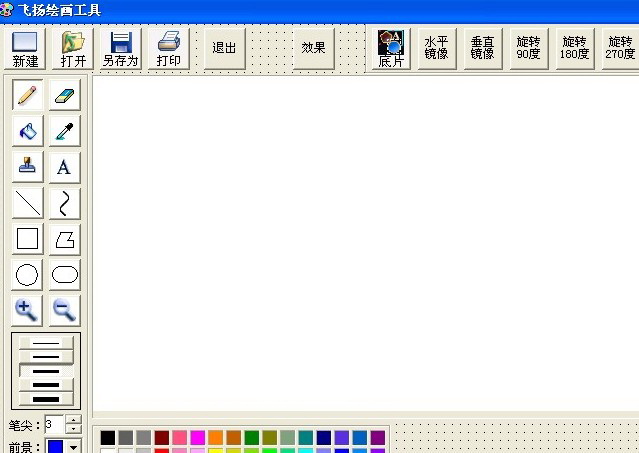Choose the thickest line width option
The image size is (639, 453).
[x=46, y=399]
